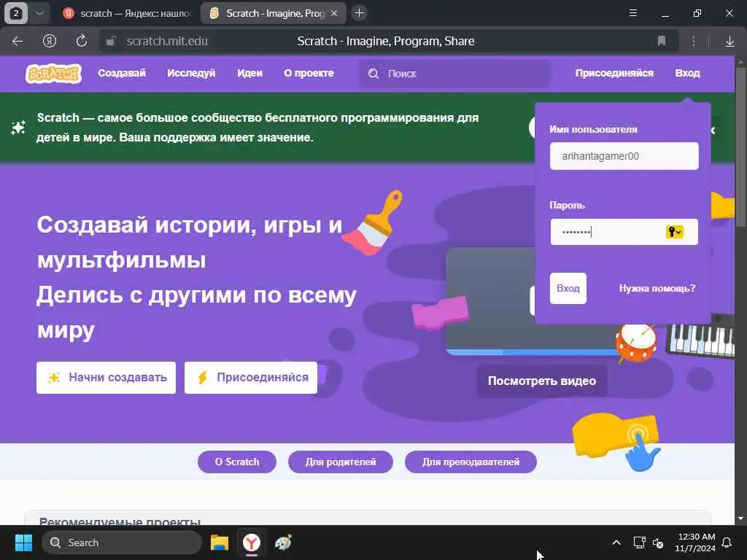Open a new tab with plus button
Screen dimensions: 747x560
359,13
